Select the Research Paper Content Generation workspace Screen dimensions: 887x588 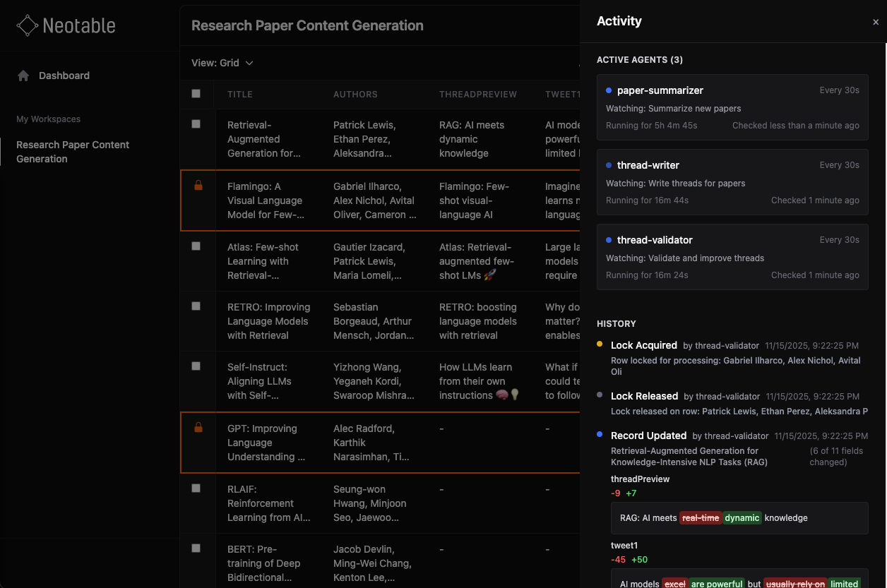point(73,152)
